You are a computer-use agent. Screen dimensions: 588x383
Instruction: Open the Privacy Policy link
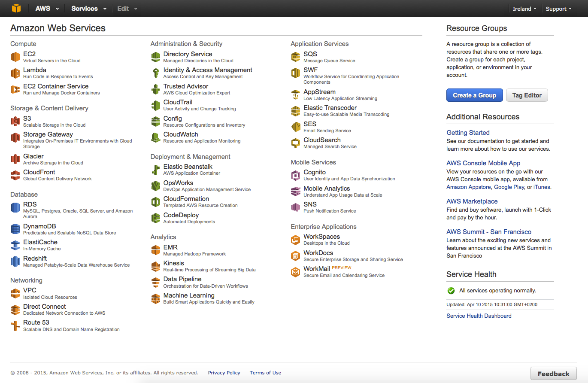pos(224,373)
